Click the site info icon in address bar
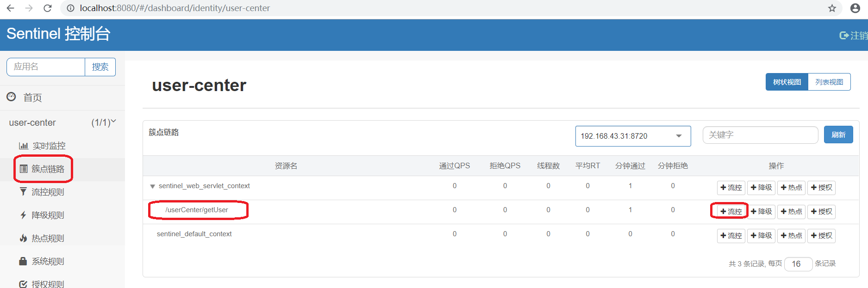Image resolution: width=868 pixels, height=288 pixels. [x=70, y=8]
